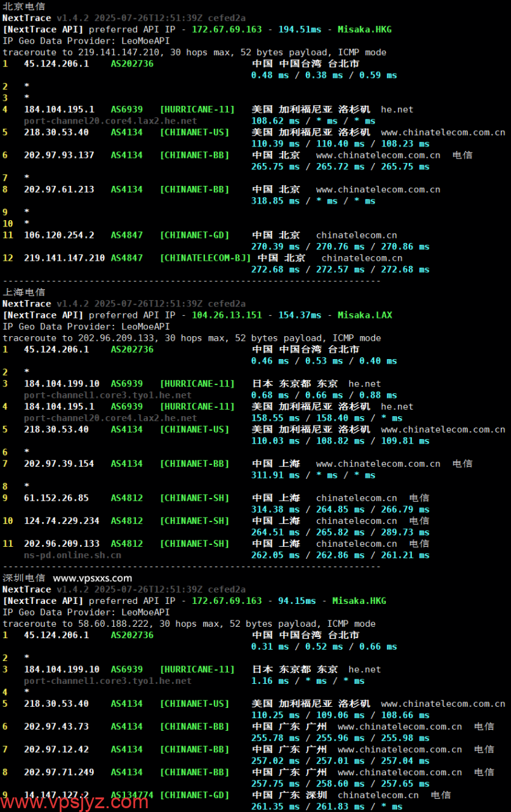Viewport: 511px width, 812px height.
Task: Select hop IP address 106.120.254.2
Action: (59, 235)
